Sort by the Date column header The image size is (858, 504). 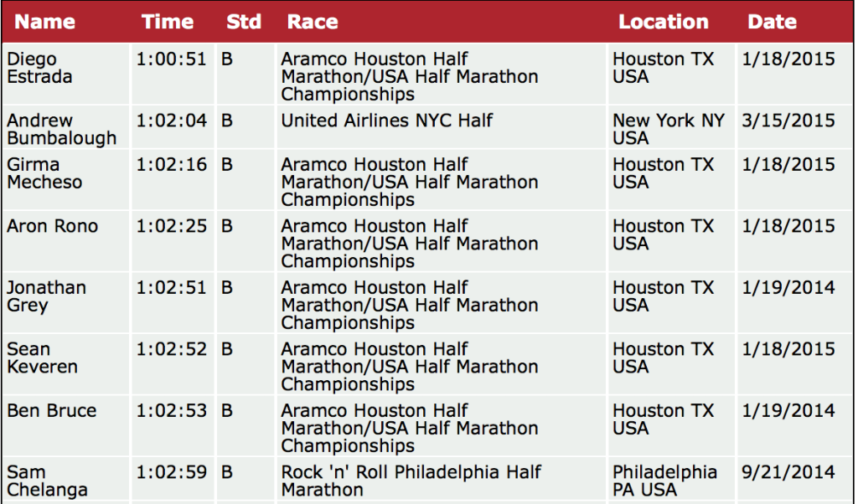click(x=772, y=22)
